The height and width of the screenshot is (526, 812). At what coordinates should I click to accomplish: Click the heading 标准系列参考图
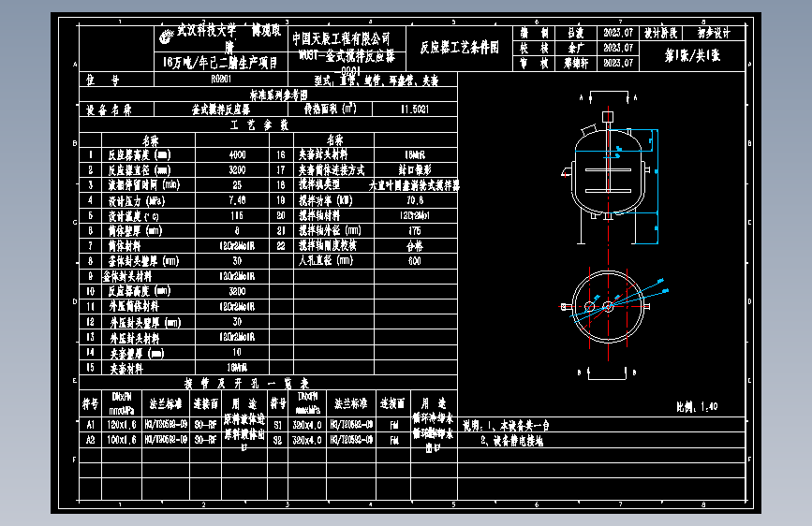[278, 95]
